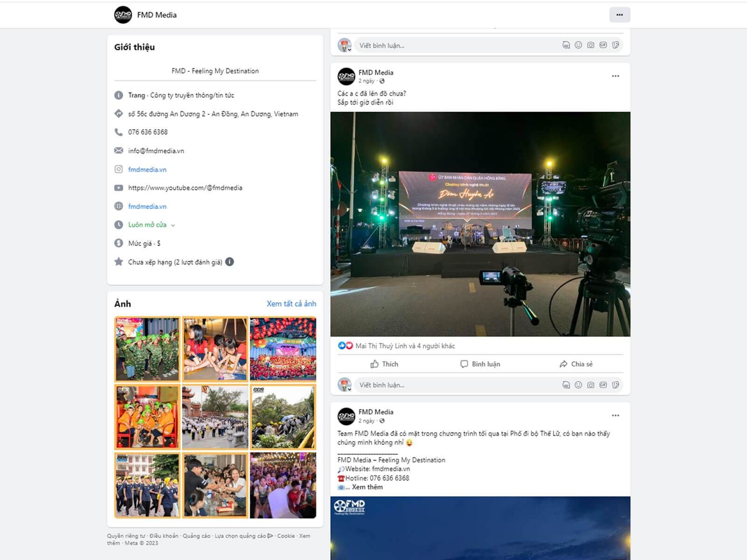Click the like and heart reaction icons under the stage photo
Screen dimensions: 747x560
(345, 346)
